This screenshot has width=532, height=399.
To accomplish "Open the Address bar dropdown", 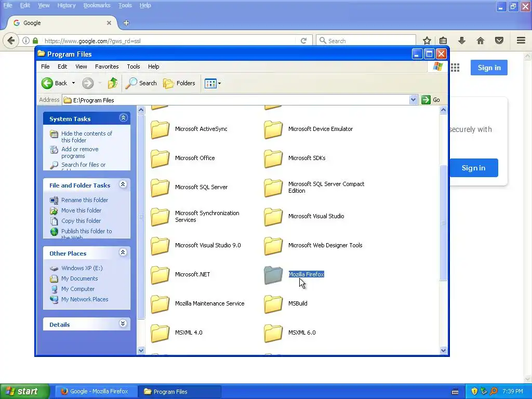I will [x=413, y=100].
